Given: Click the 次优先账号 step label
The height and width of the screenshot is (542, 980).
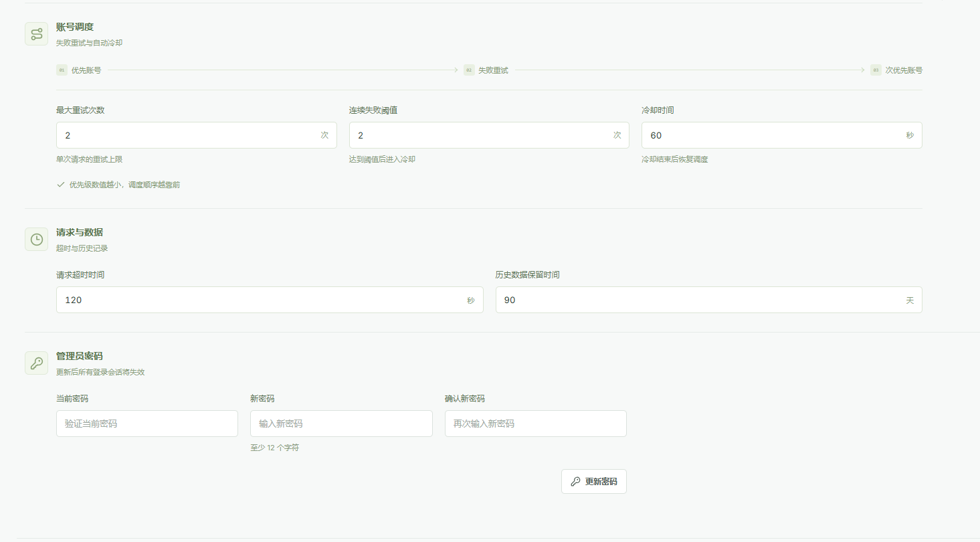Looking at the screenshot, I should pyautogui.click(x=904, y=70).
